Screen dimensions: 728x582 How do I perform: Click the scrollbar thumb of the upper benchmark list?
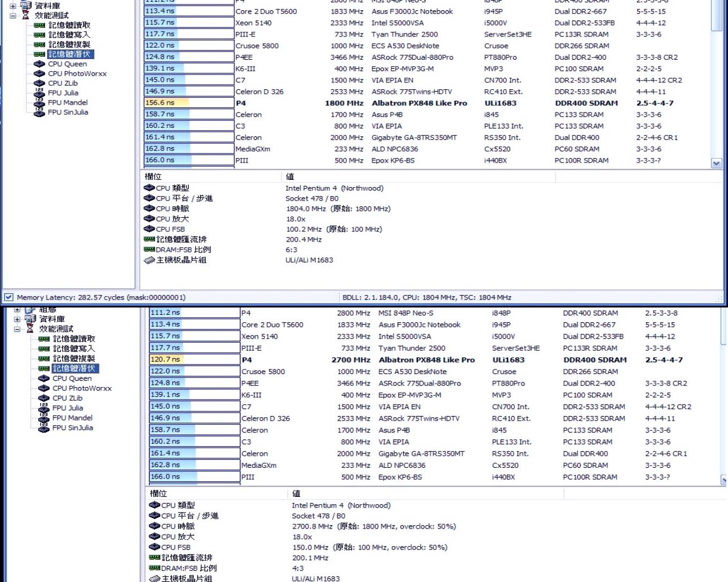coord(716,15)
